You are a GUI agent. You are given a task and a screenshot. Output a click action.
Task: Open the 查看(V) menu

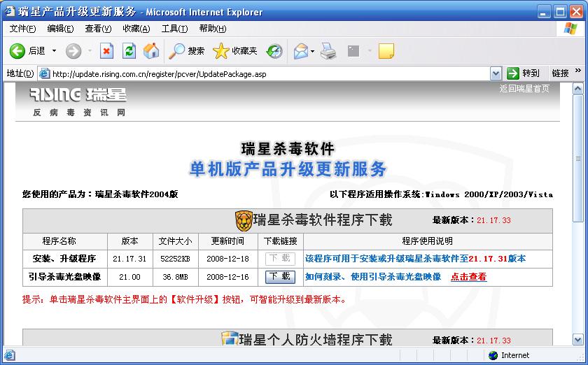pyautogui.click(x=98, y=29)
